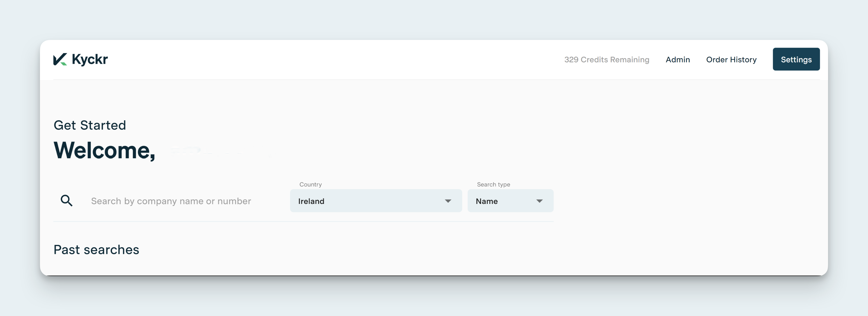Click the Get Started heading
Screen dimensions: 868x316
(x=90, y=125)
